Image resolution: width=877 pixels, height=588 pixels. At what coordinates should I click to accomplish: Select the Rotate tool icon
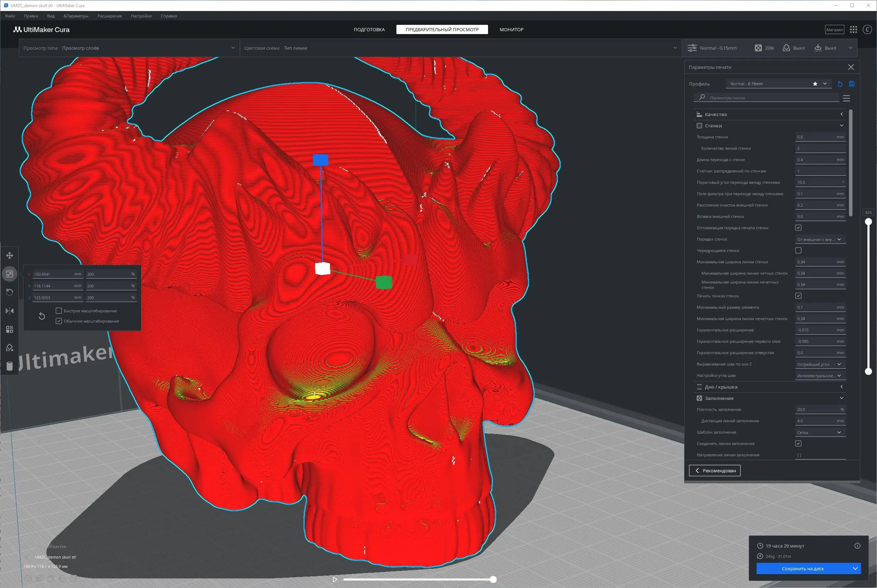10,292
